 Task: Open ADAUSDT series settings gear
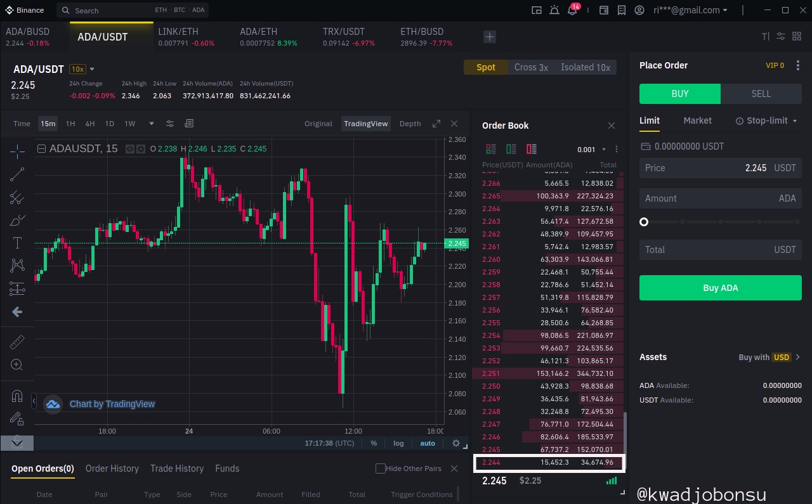pos(140,149)
